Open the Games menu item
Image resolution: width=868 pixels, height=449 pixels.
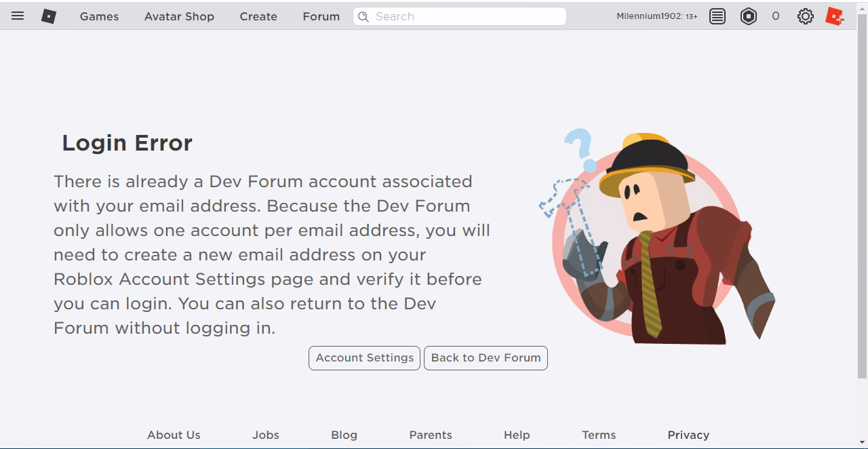coord(99,16)
